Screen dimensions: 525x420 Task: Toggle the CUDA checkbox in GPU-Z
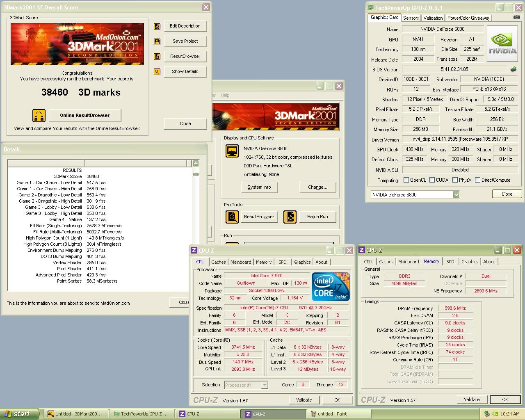pos(432,180)
